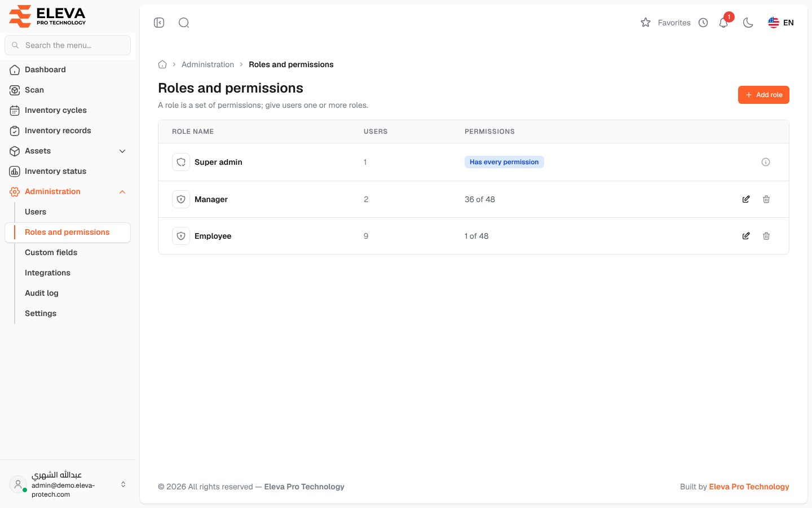Click the home breadcrumb icon
812x508 pixels.
point(162,64)
